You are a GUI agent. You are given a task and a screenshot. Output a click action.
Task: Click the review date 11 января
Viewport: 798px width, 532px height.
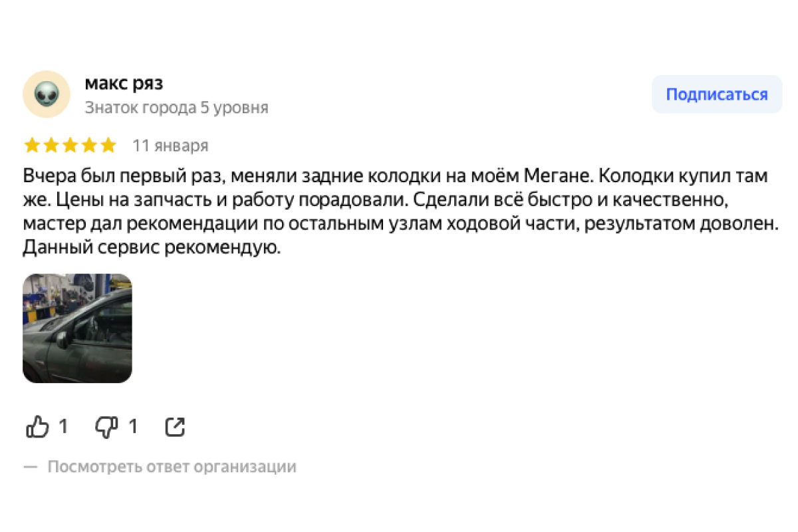[170, 146]
